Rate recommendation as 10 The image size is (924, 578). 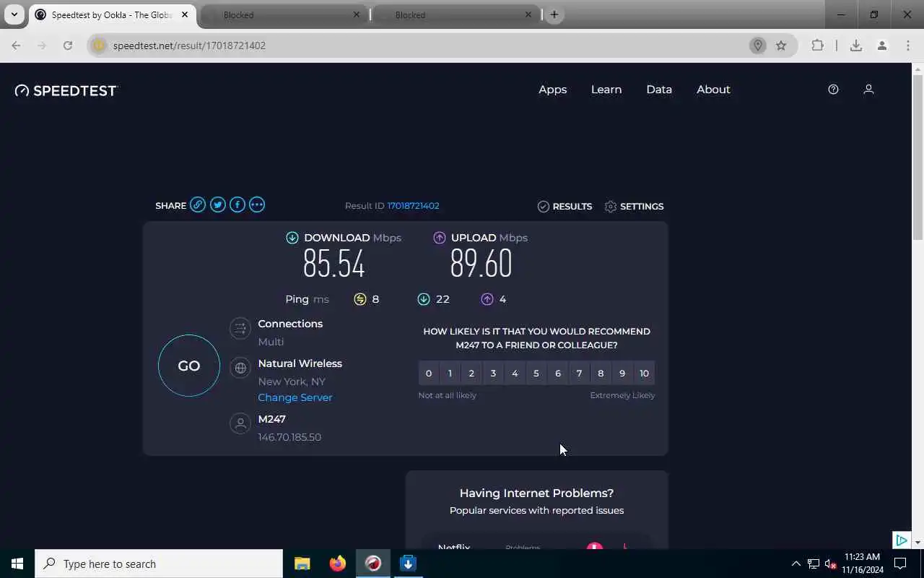point(644,374)
